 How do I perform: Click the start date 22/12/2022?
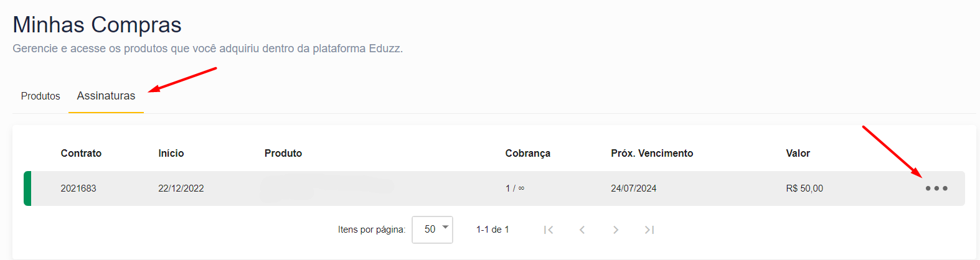click(x=181, y=188)
